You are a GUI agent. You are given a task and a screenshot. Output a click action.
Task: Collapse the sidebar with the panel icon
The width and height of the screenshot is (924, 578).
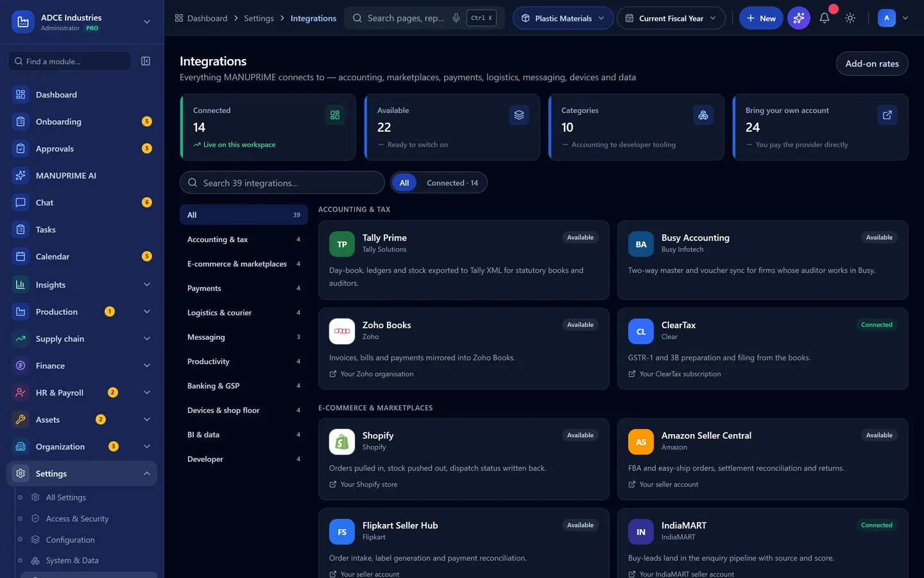[x=146, y=61]
